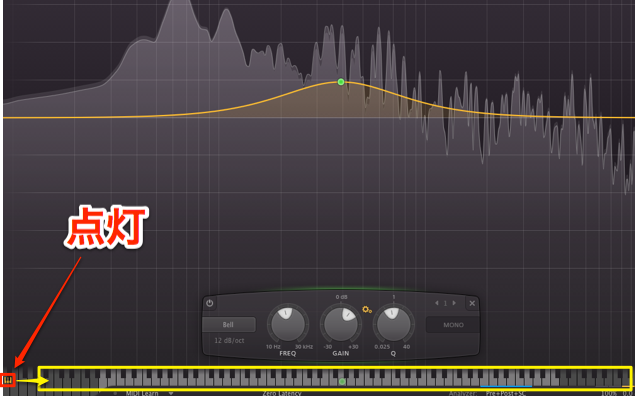Image resolution: width=635 pixels, height=396 pixels.
Task: Select the green EQ band node on the curve
Action: [341, 82]
